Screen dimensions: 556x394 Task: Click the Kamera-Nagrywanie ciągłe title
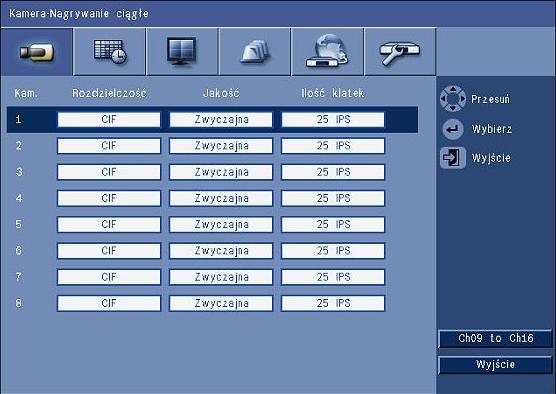79,14
